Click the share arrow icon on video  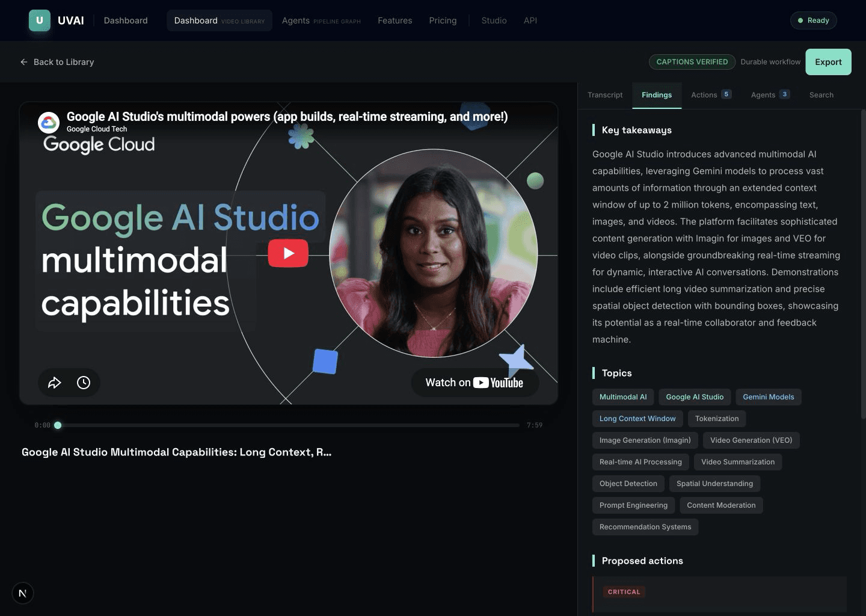tap(55, 383)
